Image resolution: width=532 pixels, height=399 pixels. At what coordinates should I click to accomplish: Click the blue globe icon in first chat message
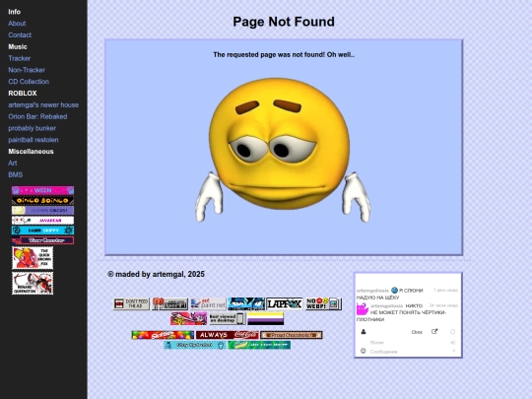tap(394, 290)
